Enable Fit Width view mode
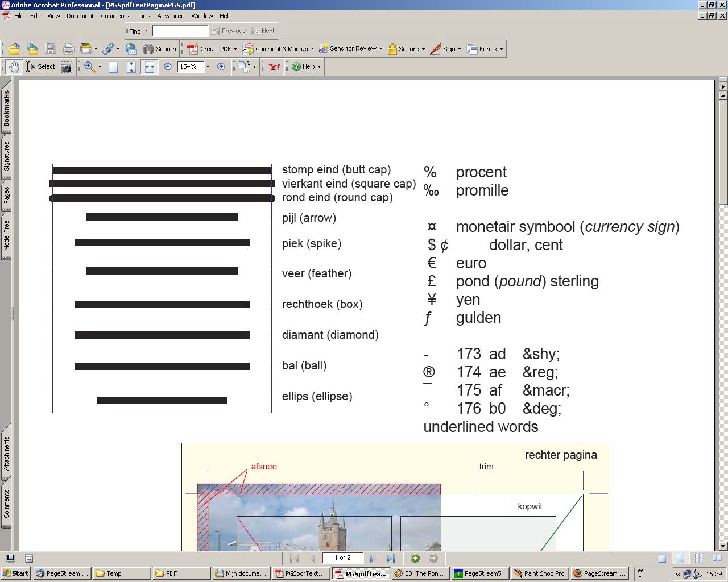The width and height of the screenshot is (728, 582). coord(150,67)
